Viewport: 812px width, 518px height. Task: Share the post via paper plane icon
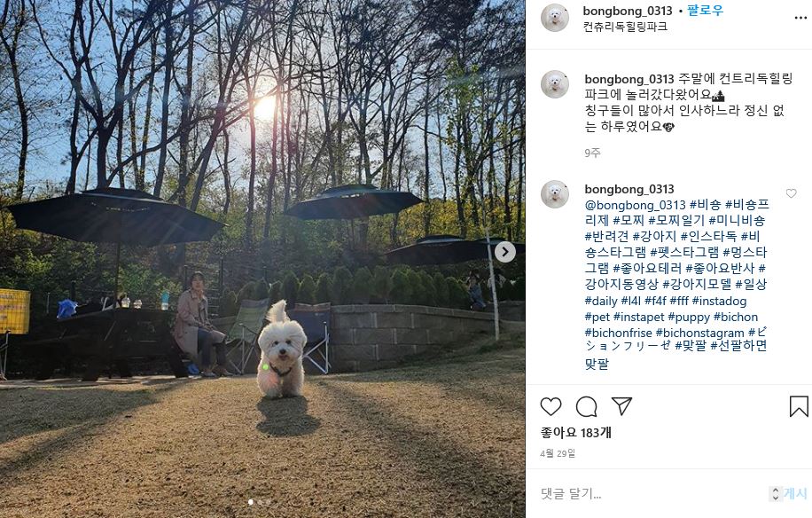[621, 406]
